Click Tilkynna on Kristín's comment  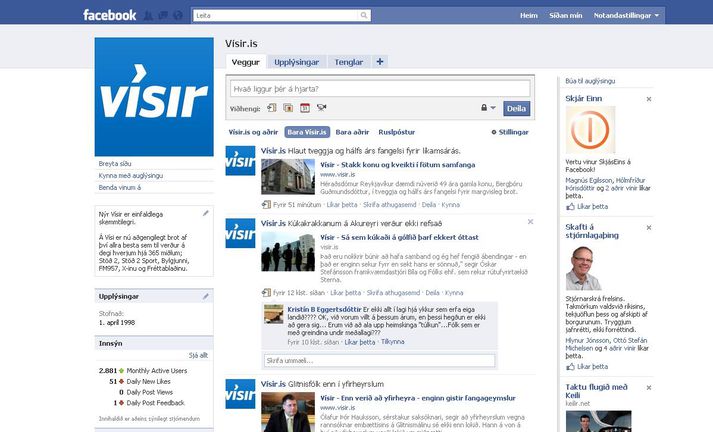[393, 342]
